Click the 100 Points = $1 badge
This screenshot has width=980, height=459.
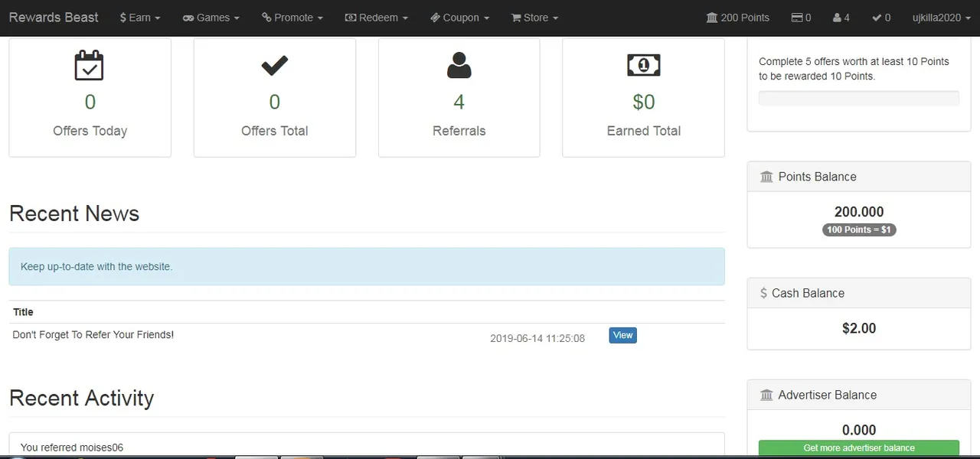859,229
